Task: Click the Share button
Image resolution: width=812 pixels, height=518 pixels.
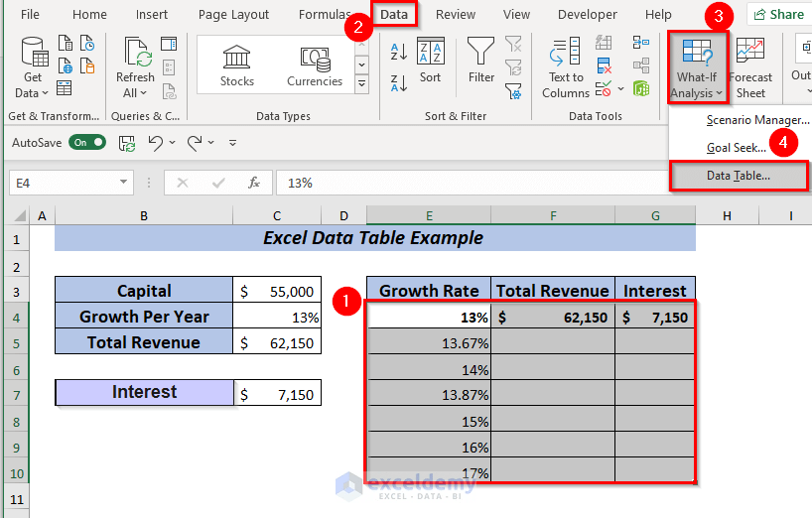Action: (779, 15)
